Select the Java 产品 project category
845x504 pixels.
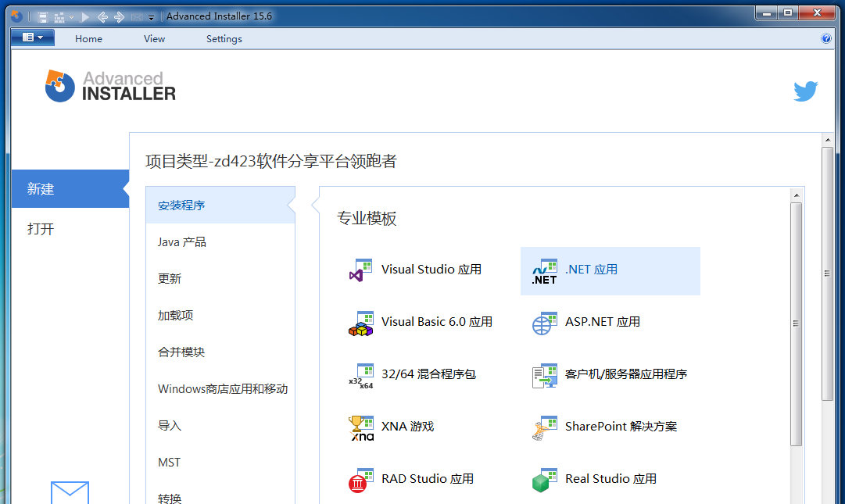click(220, 241)
